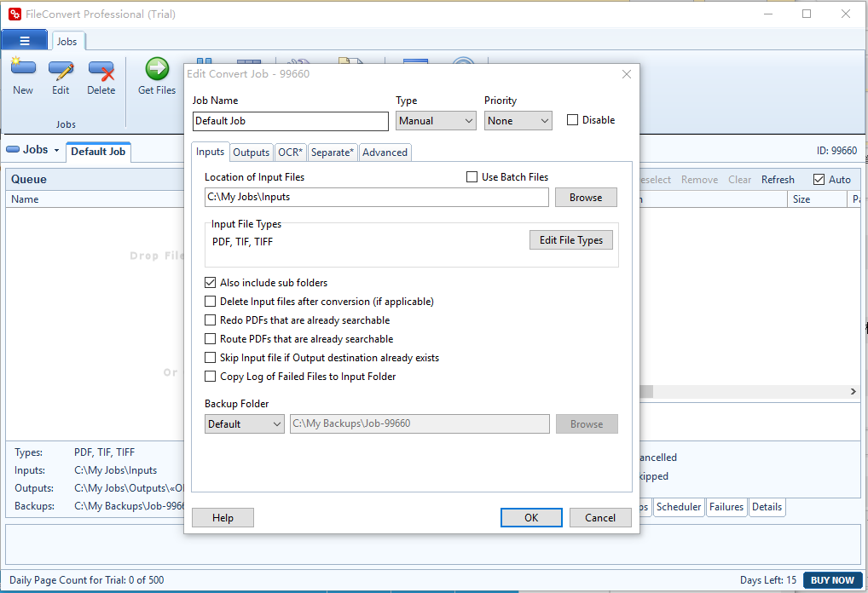868x593 pixels.
Task: Switch to the Outputs tab
Action: click(x=251, y=152)
